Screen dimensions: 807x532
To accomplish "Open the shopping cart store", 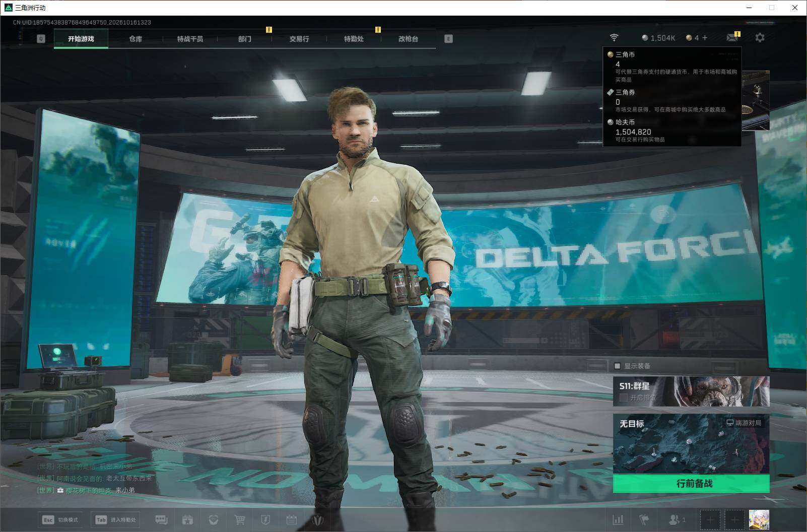I will (x=240, y=519).
